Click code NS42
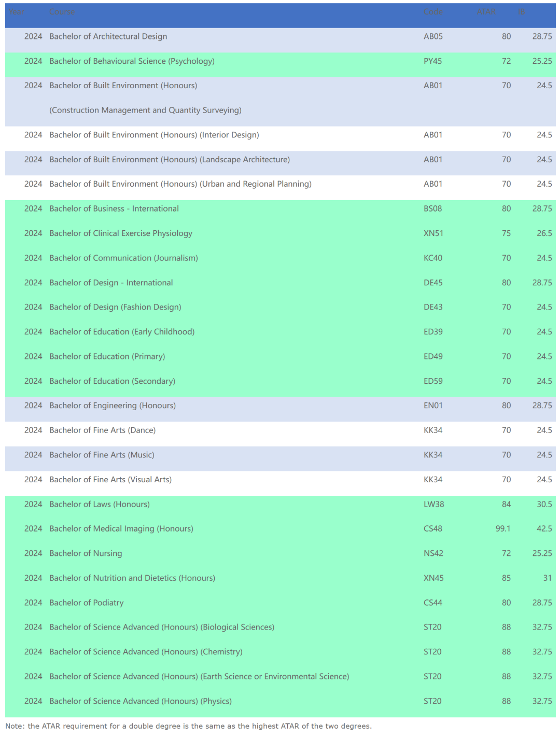The width and height of the screenshot is (560, 740). pos(433,553)
